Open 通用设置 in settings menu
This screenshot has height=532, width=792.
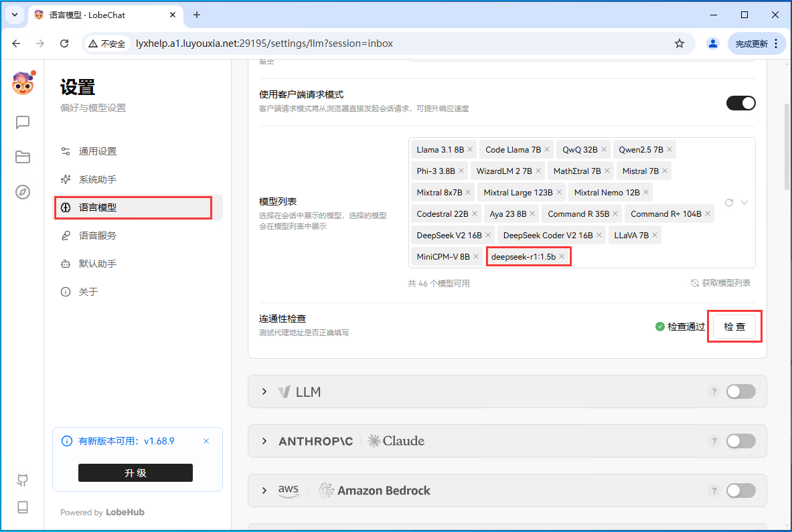click(138, 151)
